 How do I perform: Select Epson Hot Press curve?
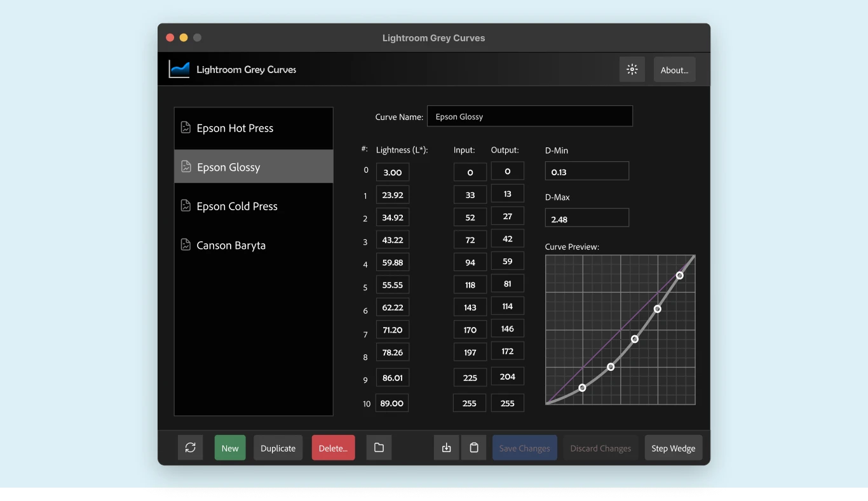[x=254, y=128]
